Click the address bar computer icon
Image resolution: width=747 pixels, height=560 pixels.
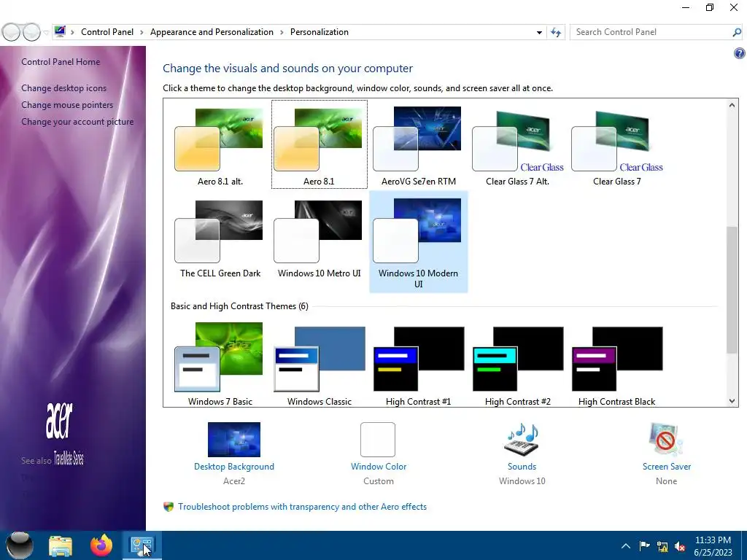60,32
